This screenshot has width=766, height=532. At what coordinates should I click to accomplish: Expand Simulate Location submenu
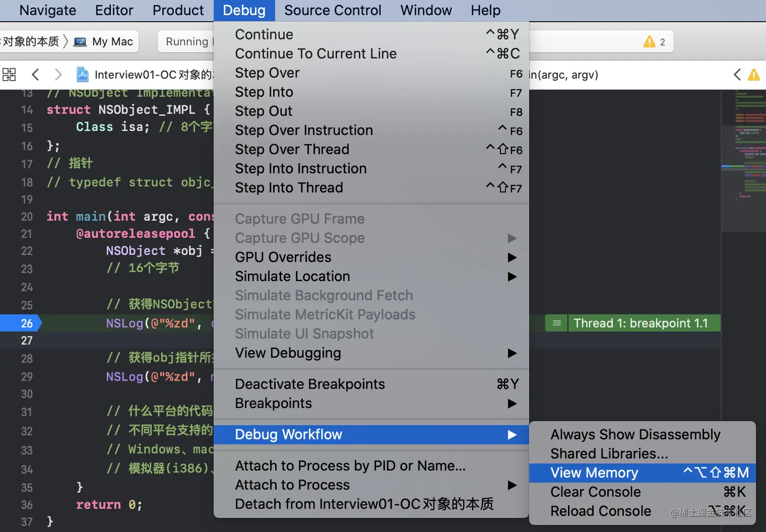[371, 277]
